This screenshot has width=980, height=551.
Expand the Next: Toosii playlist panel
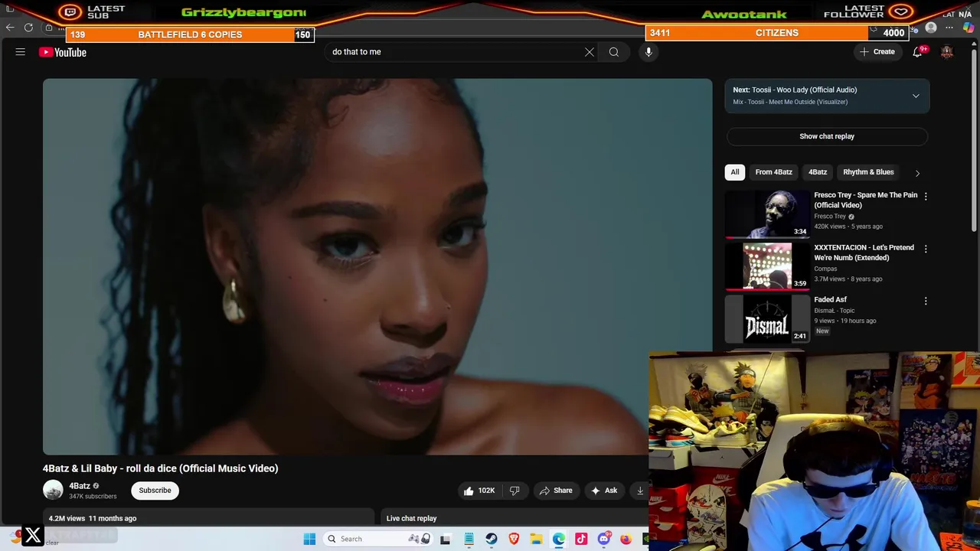[916, 96]
